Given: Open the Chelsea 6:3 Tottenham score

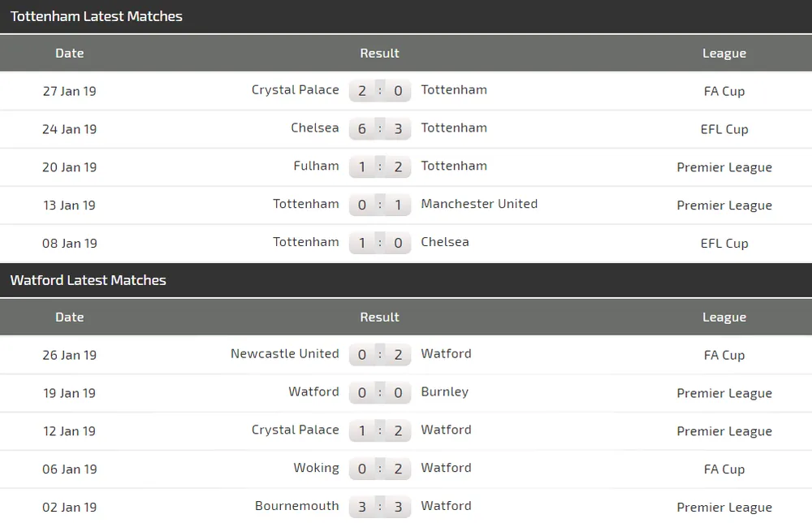Looking at the screenshot, I should tap(380, 129).
